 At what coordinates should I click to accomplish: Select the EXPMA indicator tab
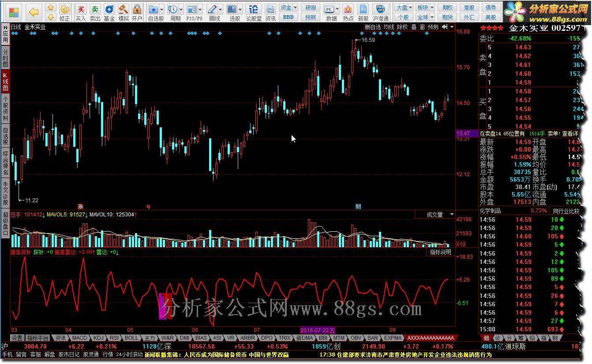393,338
